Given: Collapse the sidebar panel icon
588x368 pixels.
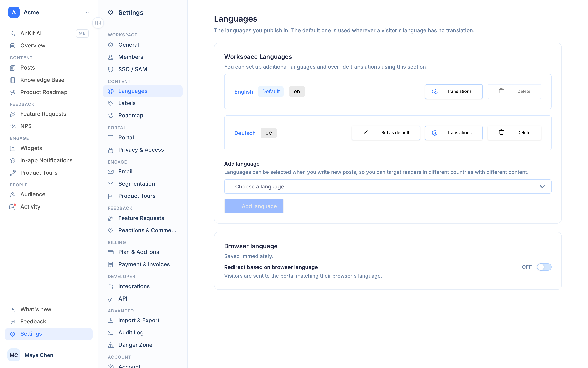Looking at the screenshot, I should [x=98, y=23].
